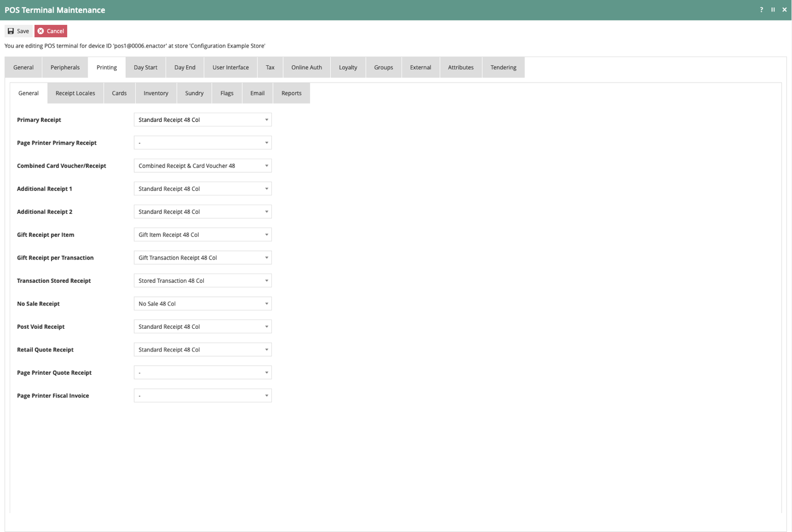Screen dimensions: 792x532
Task: Select the Loyalty tab
Action: click(x=348, y=68)
